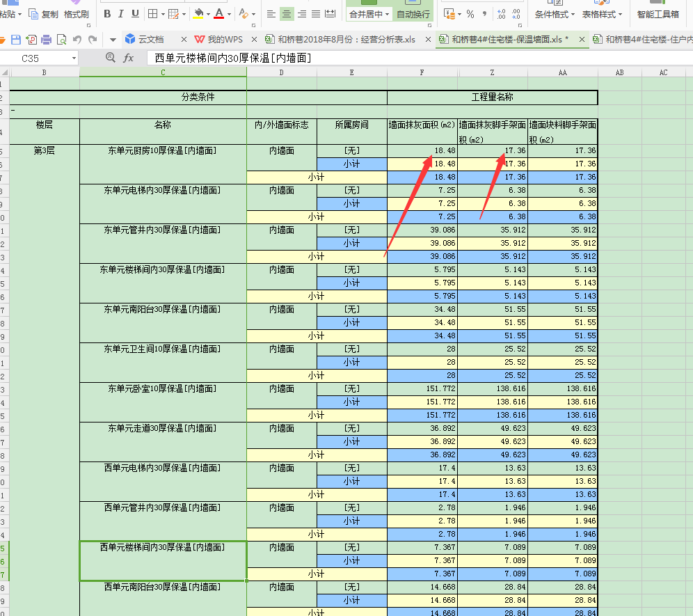This screenshot has height=616, width=693.
Task: Toggle bold formatting
Action: (x=107, y=14)
